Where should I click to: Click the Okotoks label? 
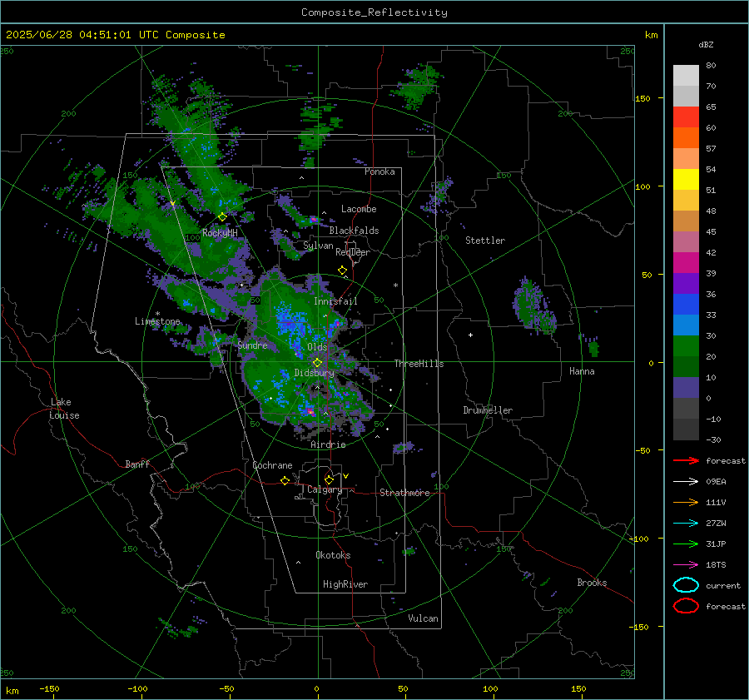click(x=333, y=555)
